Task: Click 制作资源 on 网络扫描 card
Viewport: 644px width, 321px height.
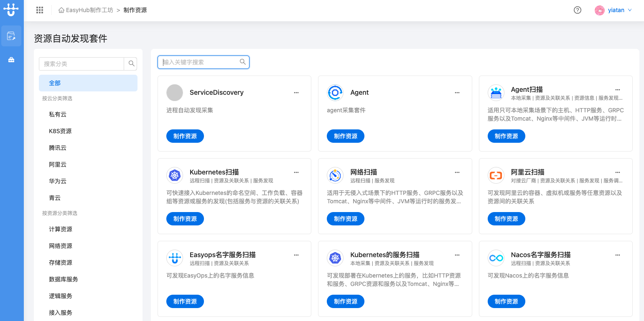Action: coord(346,219)
